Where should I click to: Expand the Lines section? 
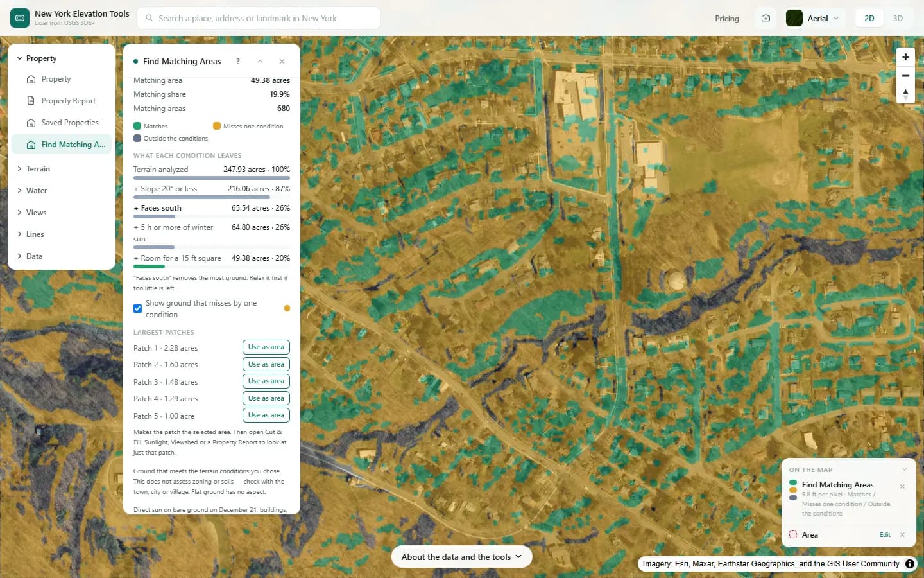pos(62,234)
